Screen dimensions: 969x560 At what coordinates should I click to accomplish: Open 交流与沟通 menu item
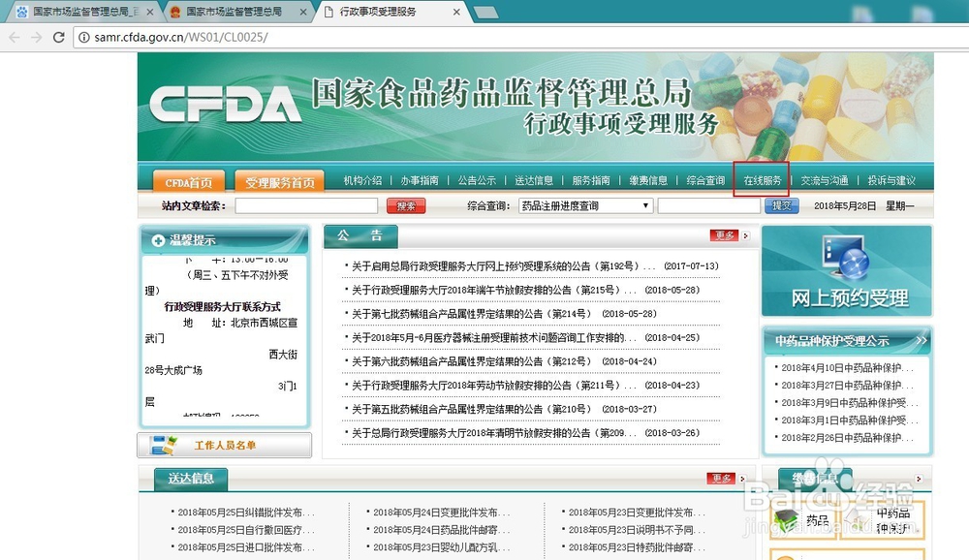click(x=825, y=180)
